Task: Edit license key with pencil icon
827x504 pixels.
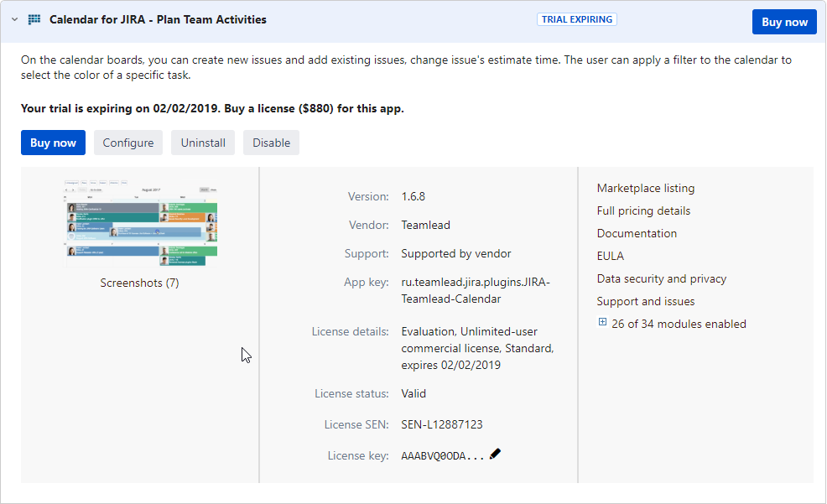Action: (495, 454)
